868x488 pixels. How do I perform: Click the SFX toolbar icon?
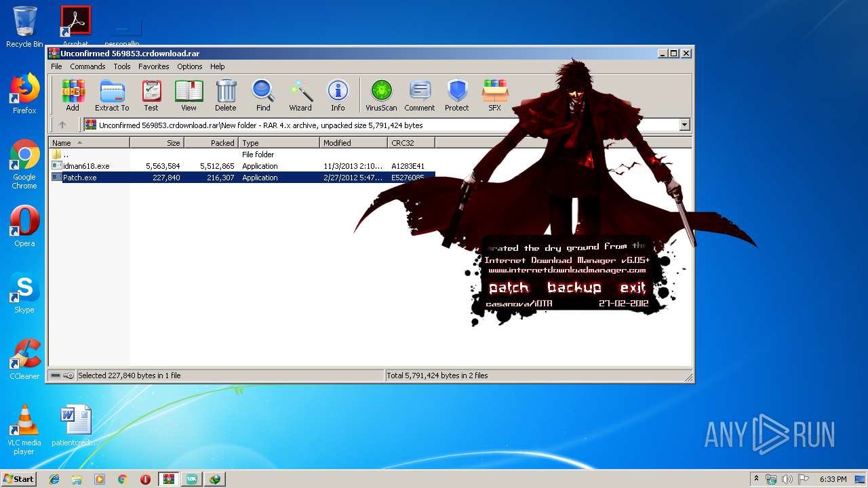pyautogui.click(x=495, y=95)
